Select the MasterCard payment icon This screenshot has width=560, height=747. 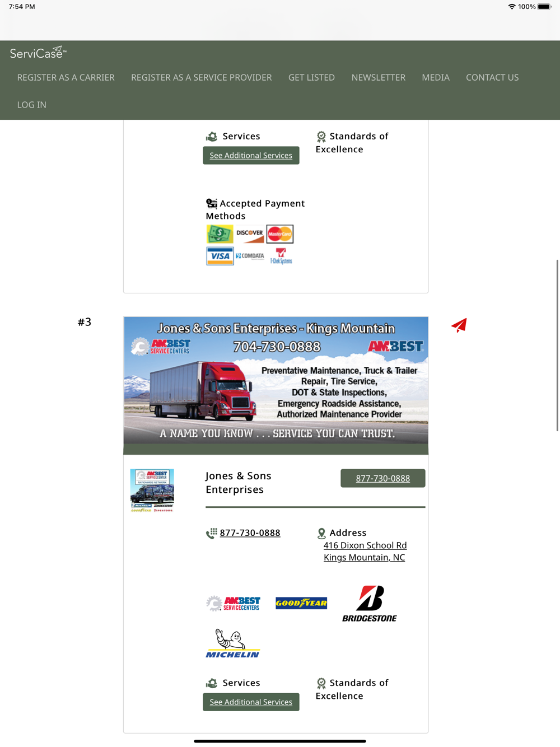pos(280,234)
